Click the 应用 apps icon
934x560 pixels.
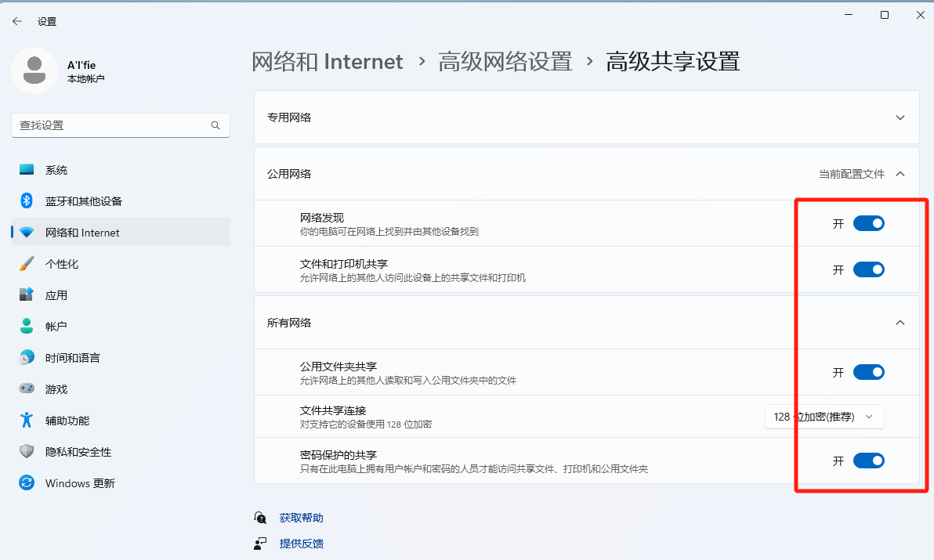point(26,294)
